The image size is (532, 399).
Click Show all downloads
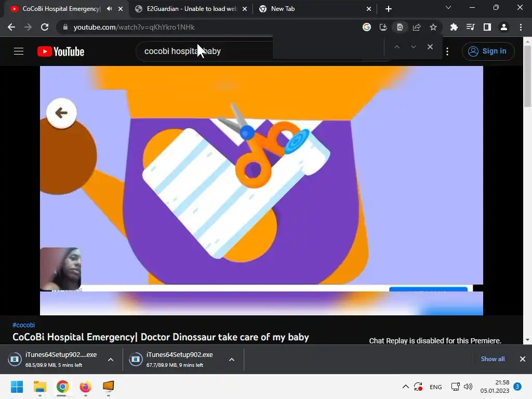(x=493, y=359)
